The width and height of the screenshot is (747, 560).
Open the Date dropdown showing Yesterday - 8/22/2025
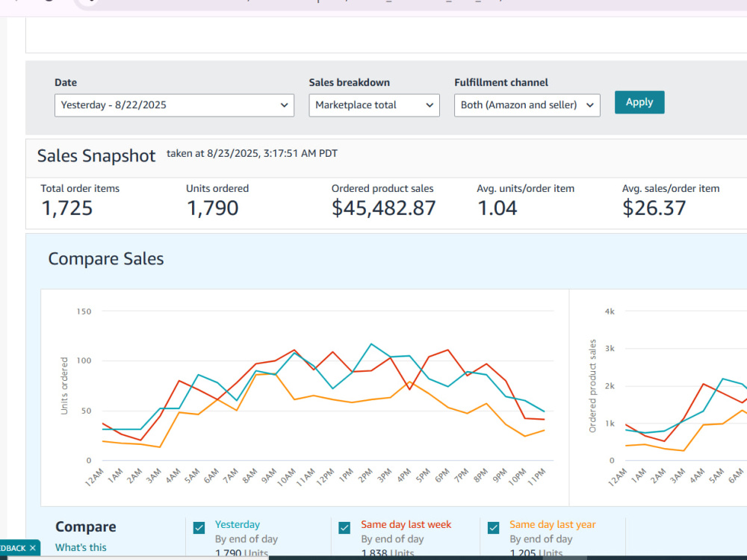pyautogui.click(x=174, y=105)
